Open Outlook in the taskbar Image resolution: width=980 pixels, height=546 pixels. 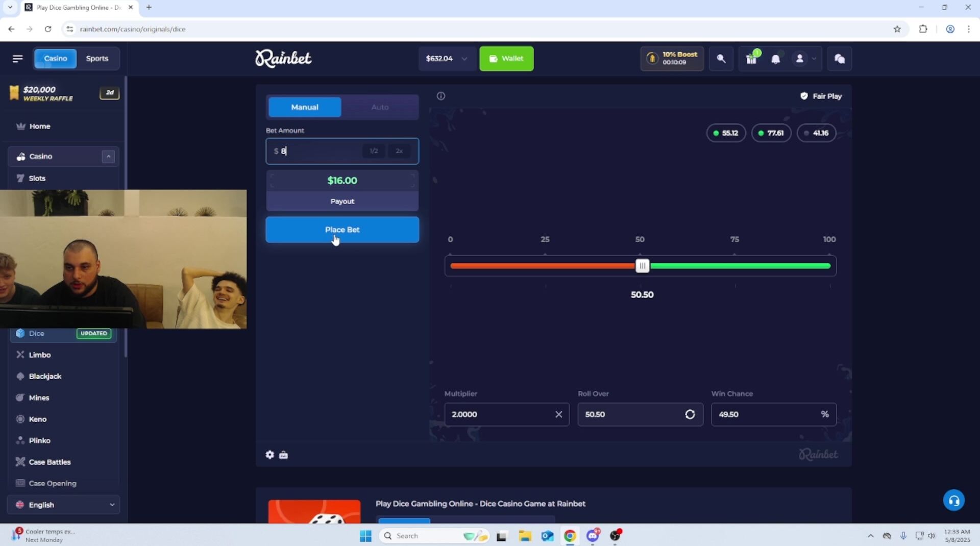(x=547, y=536)
